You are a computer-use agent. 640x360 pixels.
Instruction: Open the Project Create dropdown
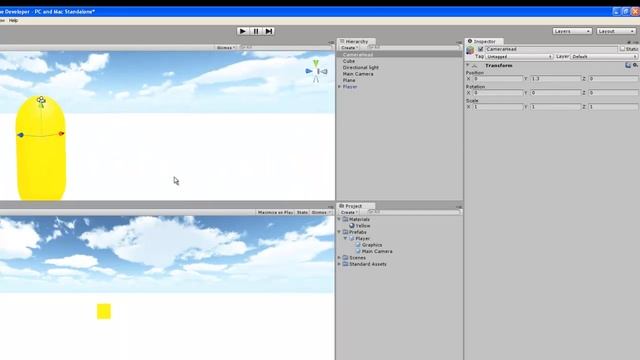(x=349, y=212)
